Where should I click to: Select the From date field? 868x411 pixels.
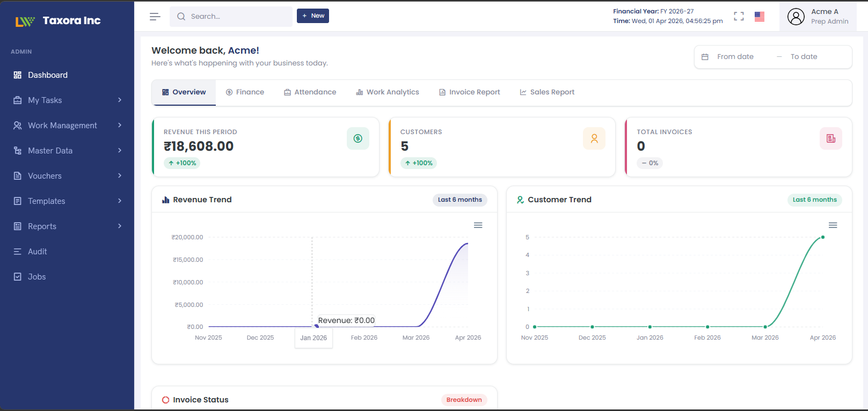point(735,57)
